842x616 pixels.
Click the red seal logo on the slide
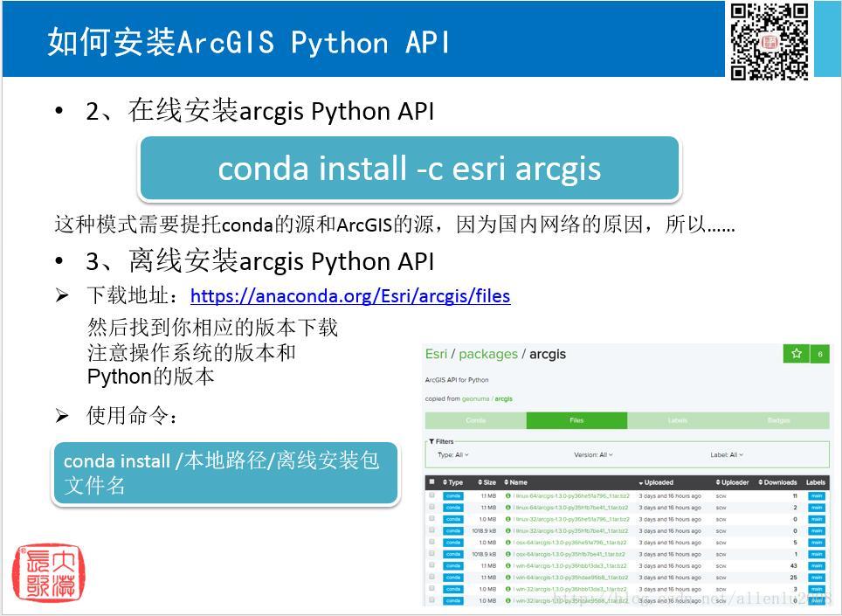(48, 572)
